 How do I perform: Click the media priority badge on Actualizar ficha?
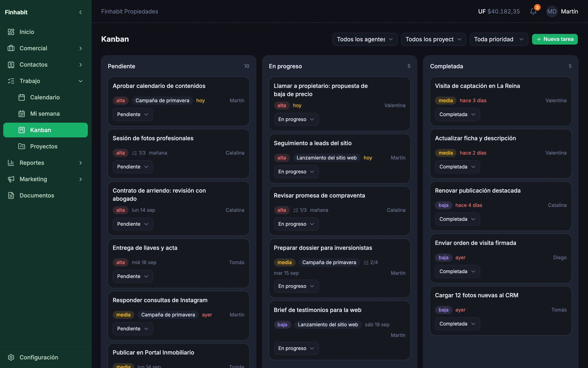pyautogui.click(x=445, y=153)
